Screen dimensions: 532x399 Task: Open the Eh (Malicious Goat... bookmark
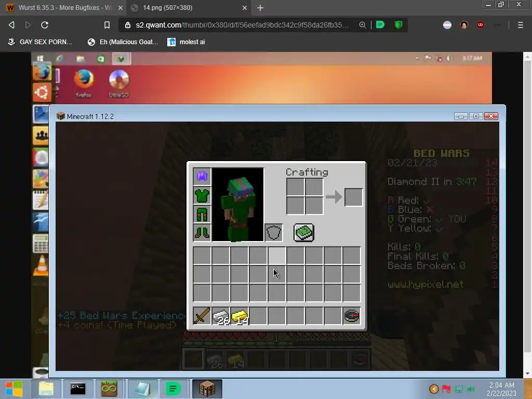(x=123, y=42)
